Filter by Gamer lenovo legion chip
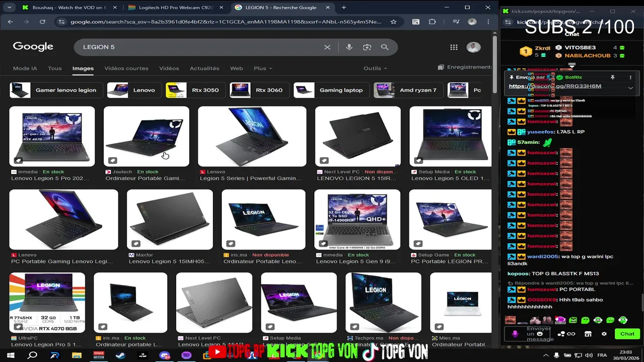Screen dimensions: 644x362 coord(56,90)
